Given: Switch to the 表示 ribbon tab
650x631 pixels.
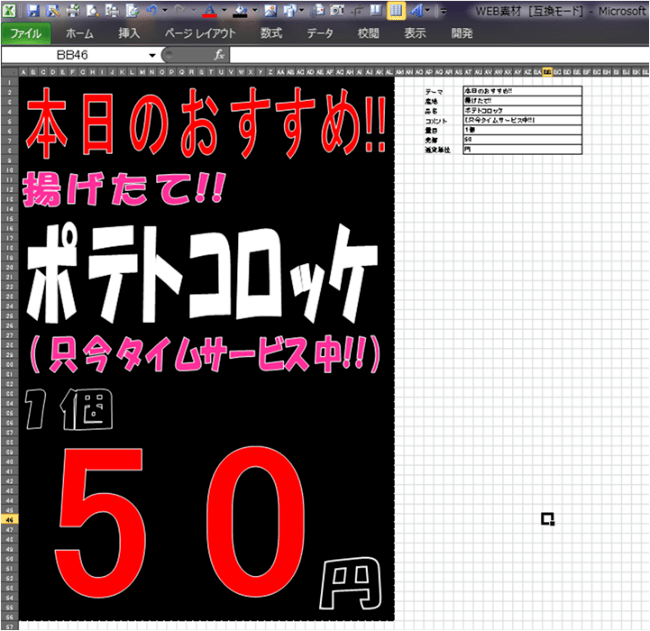Looking at the screenshot, I should [415, 33].
